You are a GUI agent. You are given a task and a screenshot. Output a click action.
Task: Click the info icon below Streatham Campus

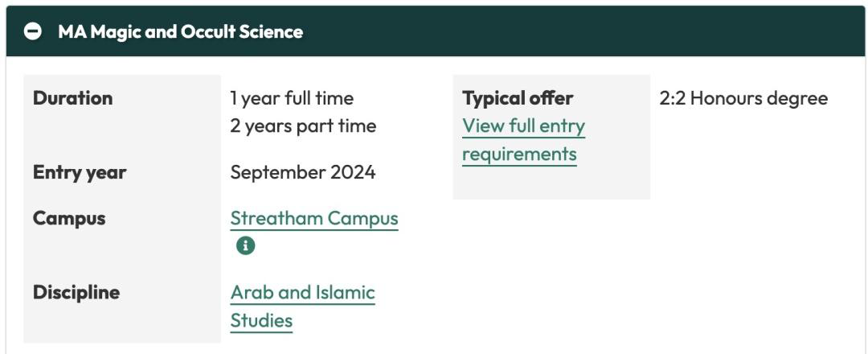(245, 246)
